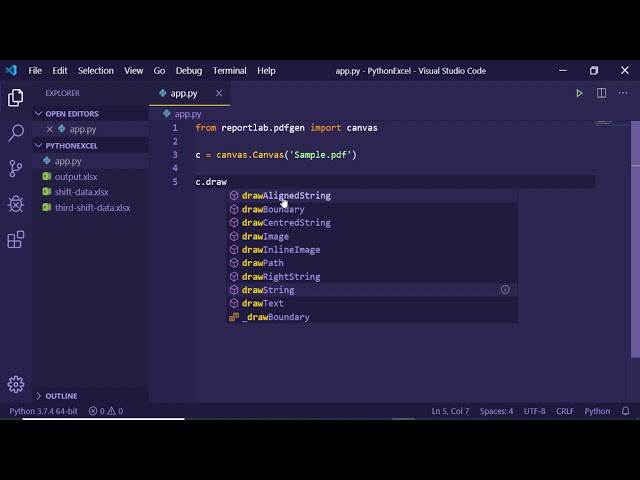This screenshot has width=640, height=480.
Task: Split the editor to the right
Action: tap(601, 93)
